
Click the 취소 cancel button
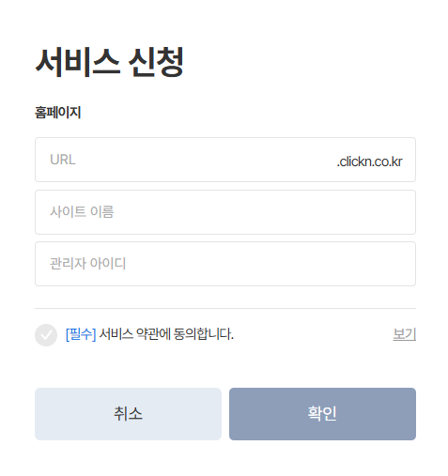point(128,414)
